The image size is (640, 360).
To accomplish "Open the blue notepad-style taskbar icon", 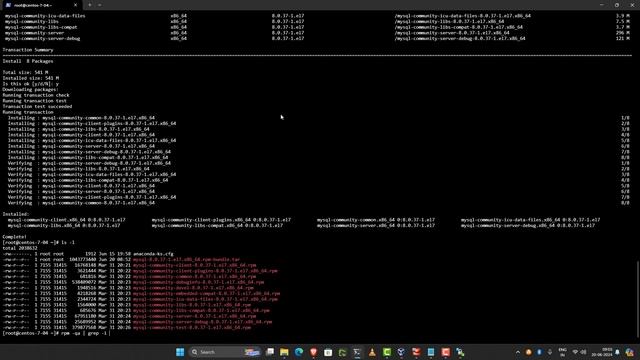I will tap(431, 352).
